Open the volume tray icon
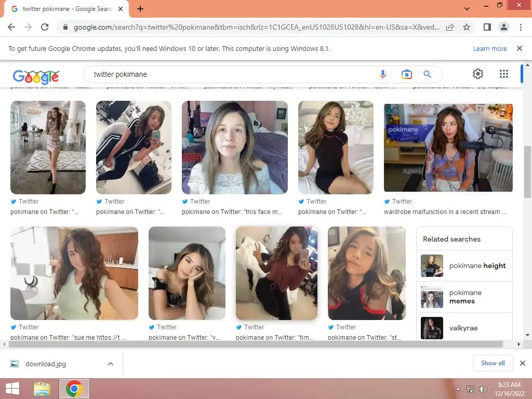The image size is (532, 399). [x=483, y=389]
